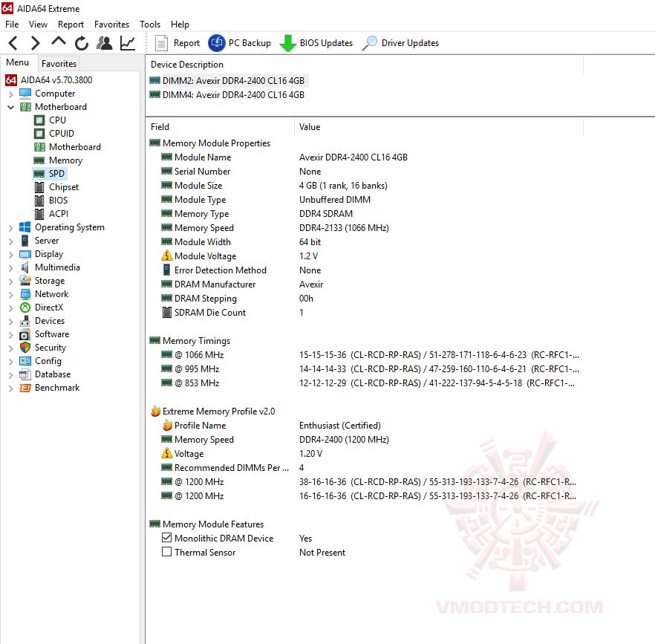Click the Forward navigation arrow
Image resolution: width=655 pixels, height=644 pixels.
[x=36, y=43]
